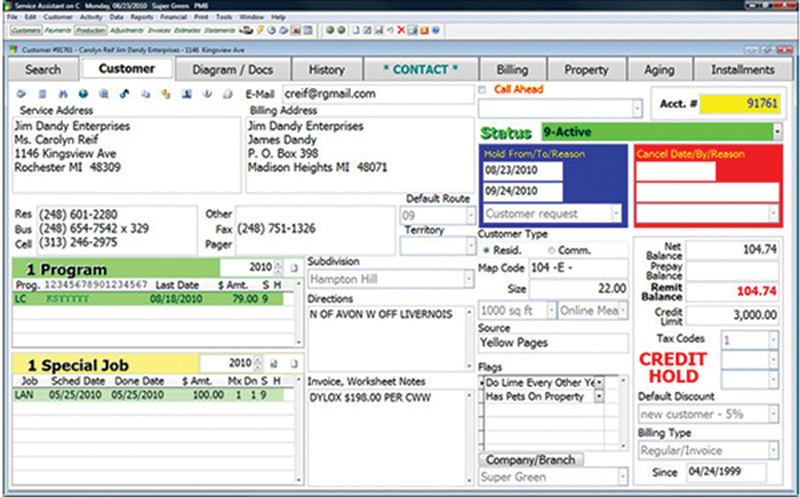Select the LAN special job row 05/25/2010
800x497 pixels.
tap(148, 395)
